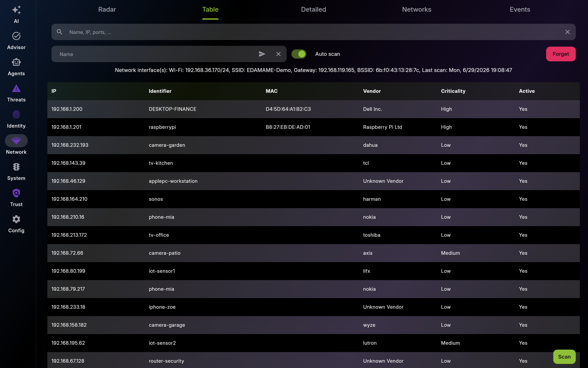The width and height of the screenshot is (588, 368).
Task: Select the tv-kitchen identifier
Action: [x=161, y=163]
